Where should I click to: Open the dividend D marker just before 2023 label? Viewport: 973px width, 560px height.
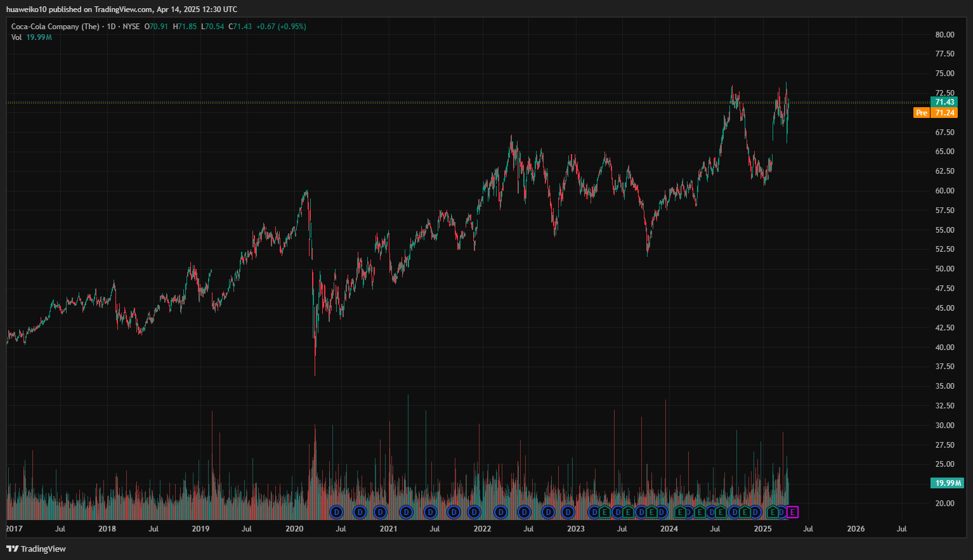tap(568, 512)
